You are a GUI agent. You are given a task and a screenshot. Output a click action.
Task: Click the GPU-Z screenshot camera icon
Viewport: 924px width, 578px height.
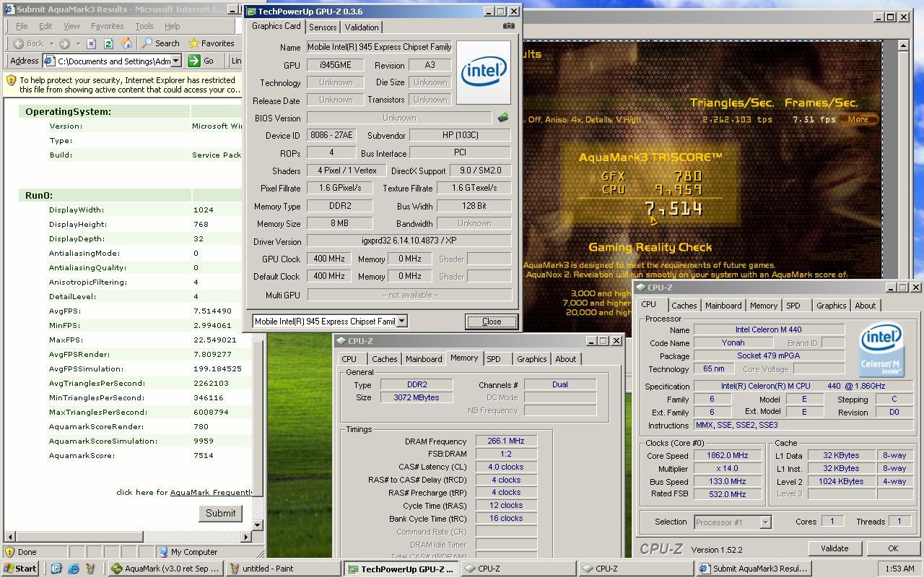pos(509,26)
